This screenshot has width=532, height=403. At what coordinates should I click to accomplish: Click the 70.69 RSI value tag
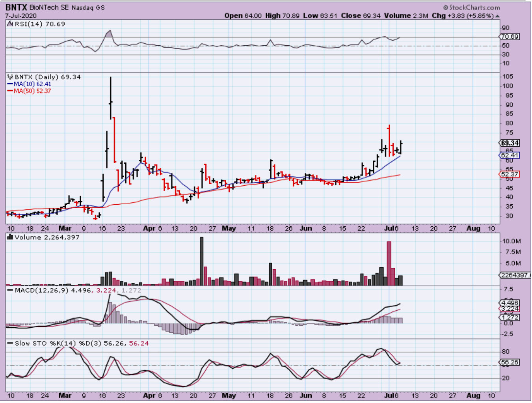pos(510,37)
